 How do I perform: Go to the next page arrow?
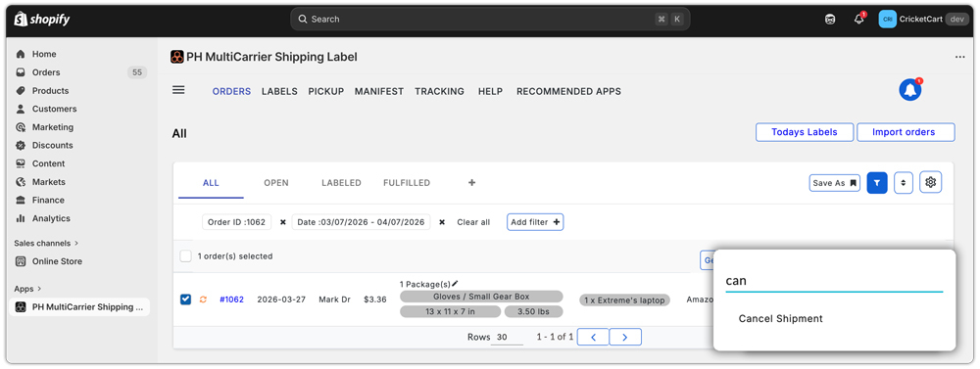[x=625, y=337]
